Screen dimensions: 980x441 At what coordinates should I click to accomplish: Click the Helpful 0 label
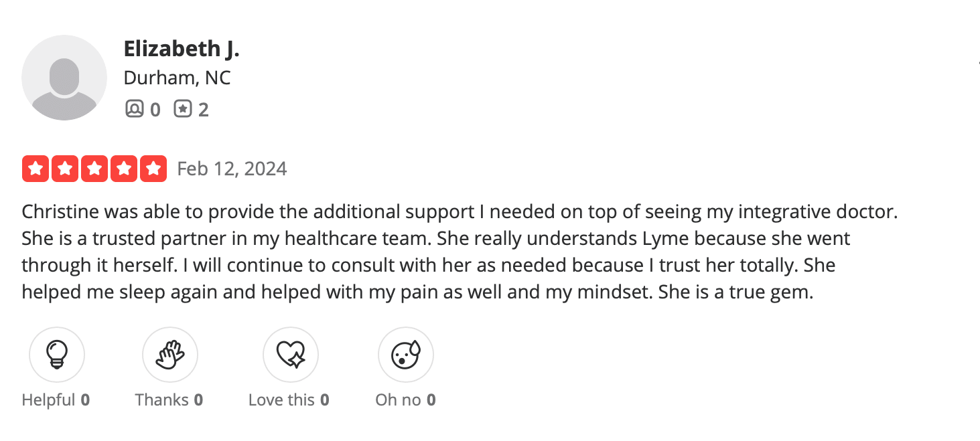(x=56, y=400)
